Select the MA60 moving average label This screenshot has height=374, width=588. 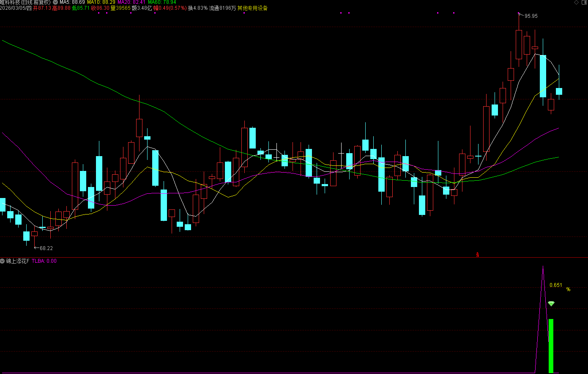[162, 3]
